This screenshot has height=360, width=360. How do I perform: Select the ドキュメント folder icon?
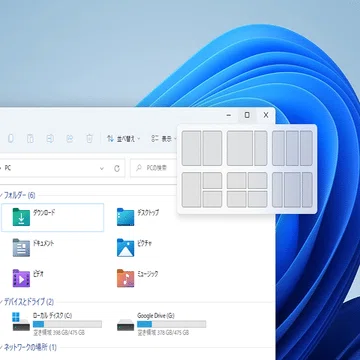(21, 248)
